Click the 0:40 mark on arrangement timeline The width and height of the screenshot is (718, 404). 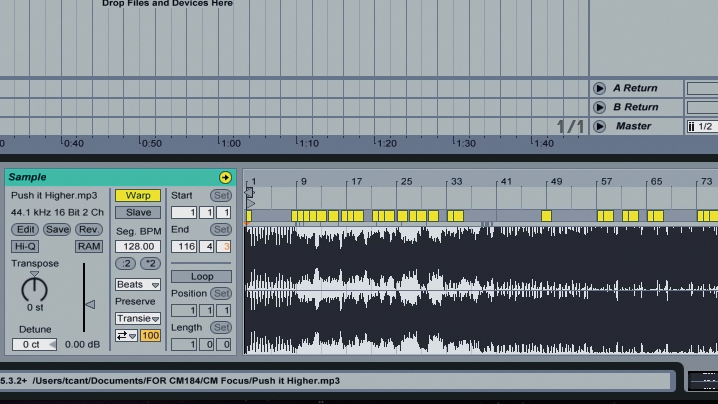pos(74,143)
